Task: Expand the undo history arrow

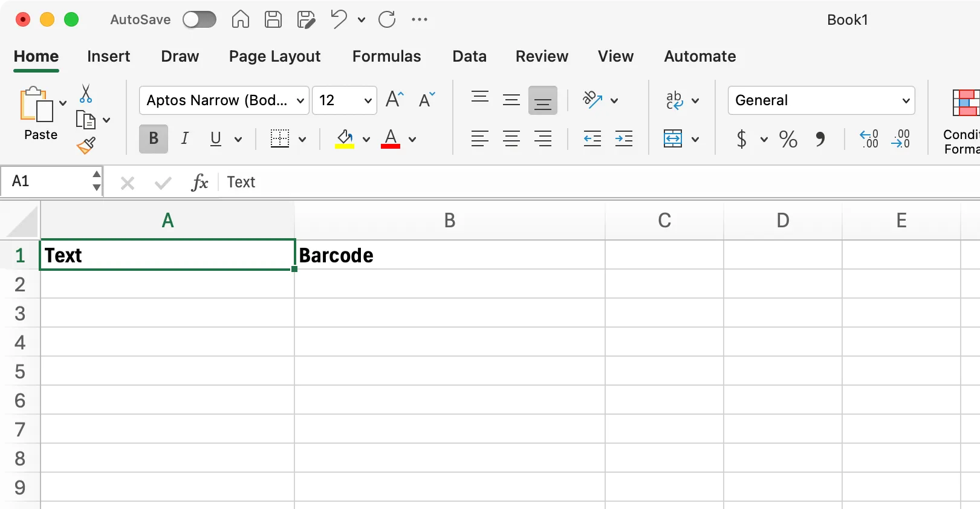Action: click(362, 20)
